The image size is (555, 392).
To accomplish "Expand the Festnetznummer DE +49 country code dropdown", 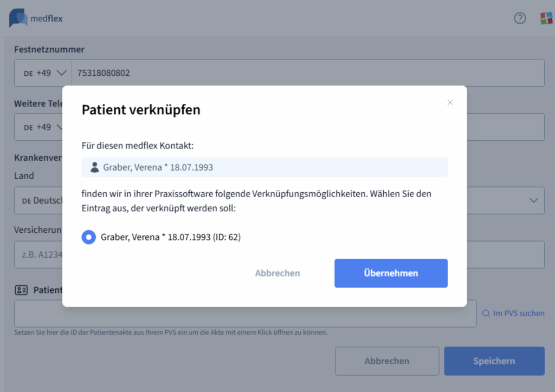I will [x=43, y=73].
